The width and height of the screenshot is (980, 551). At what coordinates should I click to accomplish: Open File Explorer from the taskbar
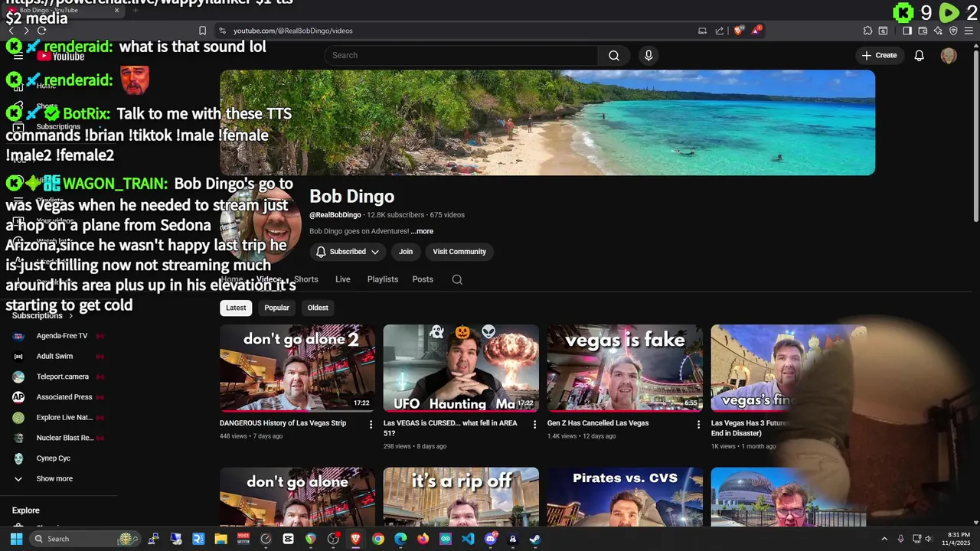220,539
